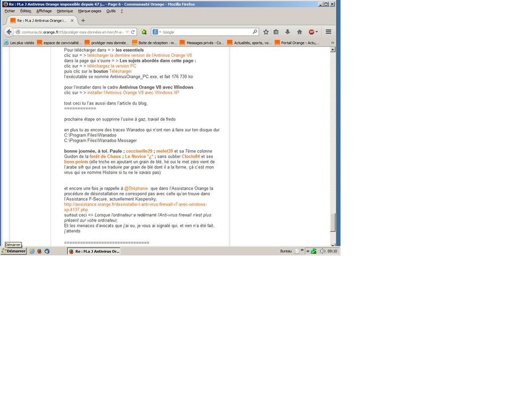Screen dimensions: 532x399
Task: Show more bookmarks with the chevron
Action: click(x=332, y=43)
